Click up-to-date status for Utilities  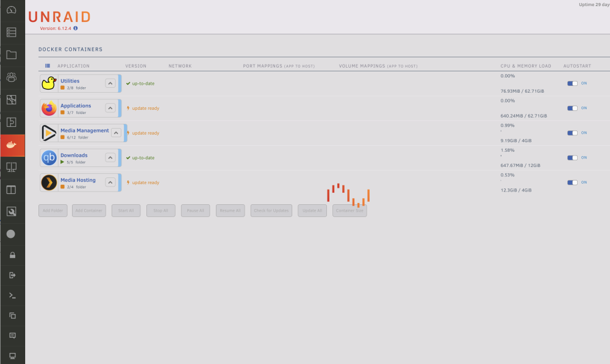[140, 83]
